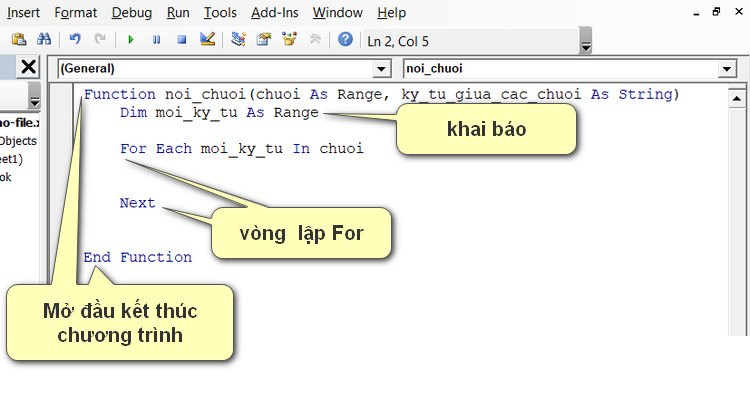Open the Run menu

[178, 12]
